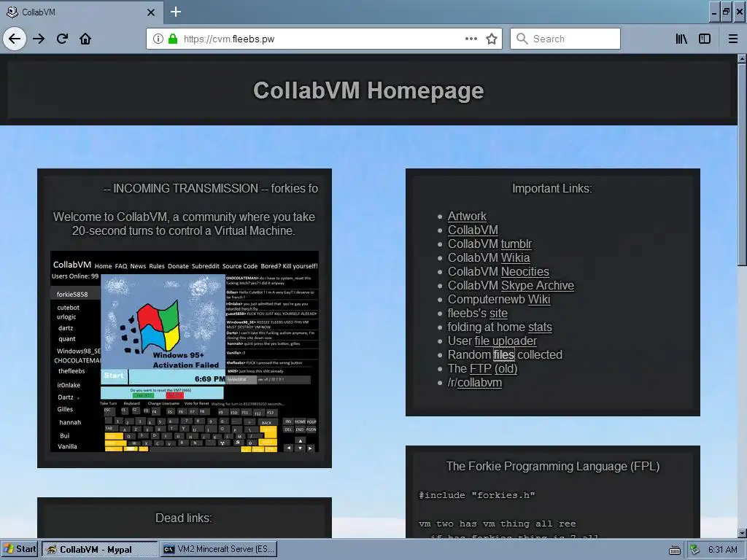The image size is (747, 560).
Task: Click the green secure connection padlock
Action: pyautogui.click(x=173, y=39)
